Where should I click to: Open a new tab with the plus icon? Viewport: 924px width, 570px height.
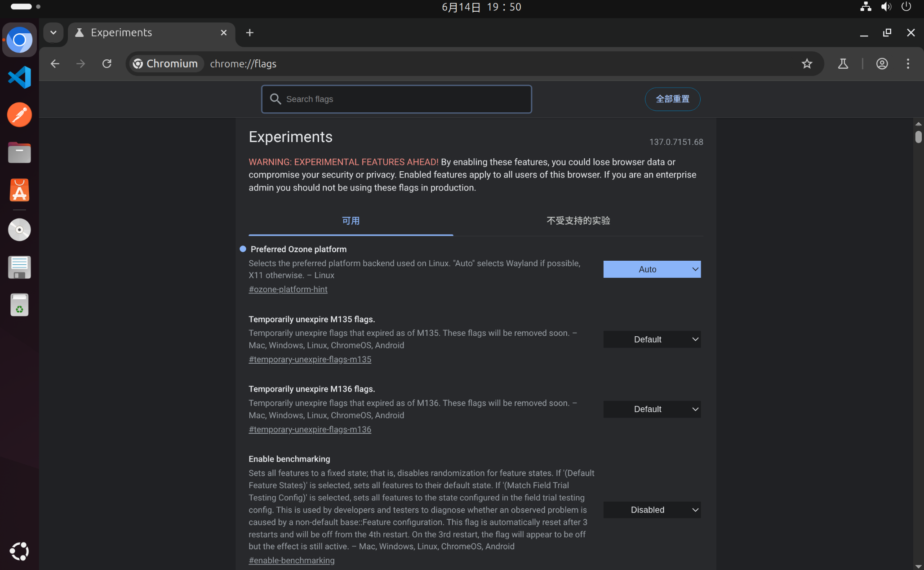250,33
